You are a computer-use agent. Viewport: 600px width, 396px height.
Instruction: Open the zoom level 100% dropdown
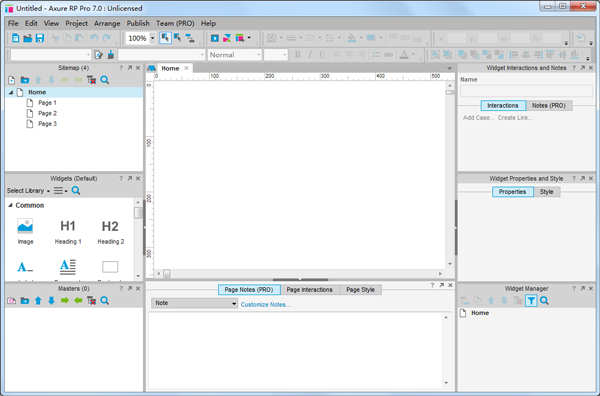(x=153, y=38)
